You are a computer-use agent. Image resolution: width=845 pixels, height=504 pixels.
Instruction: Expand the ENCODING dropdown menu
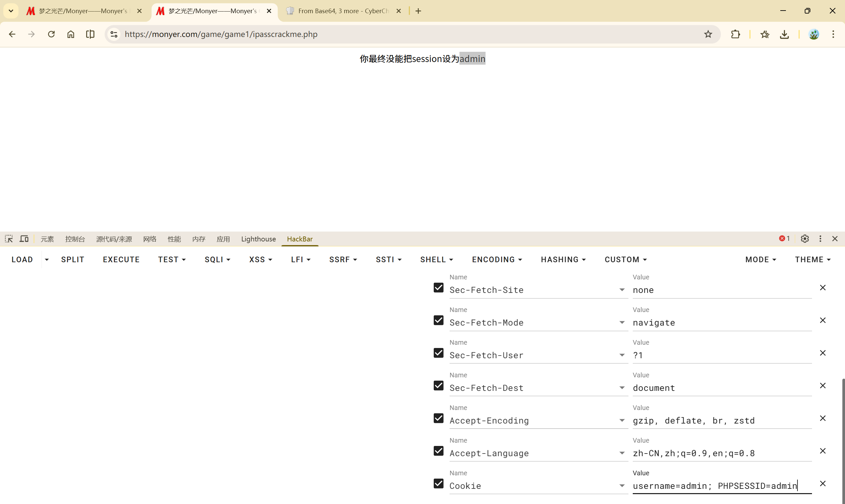(497, 260)
